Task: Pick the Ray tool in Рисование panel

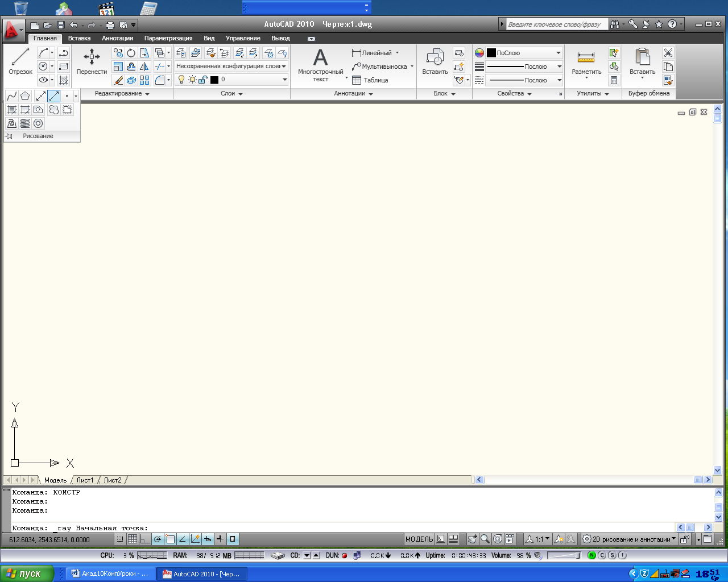Action: [54, 96]
